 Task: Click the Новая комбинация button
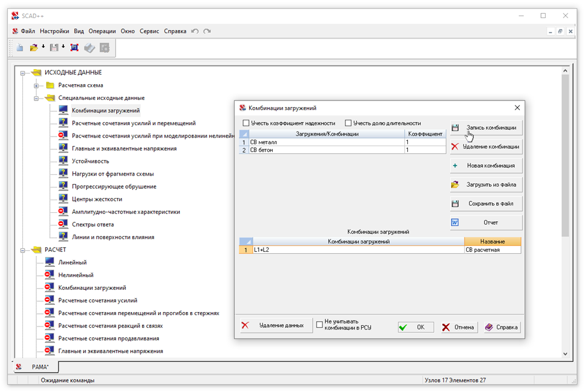486,165
